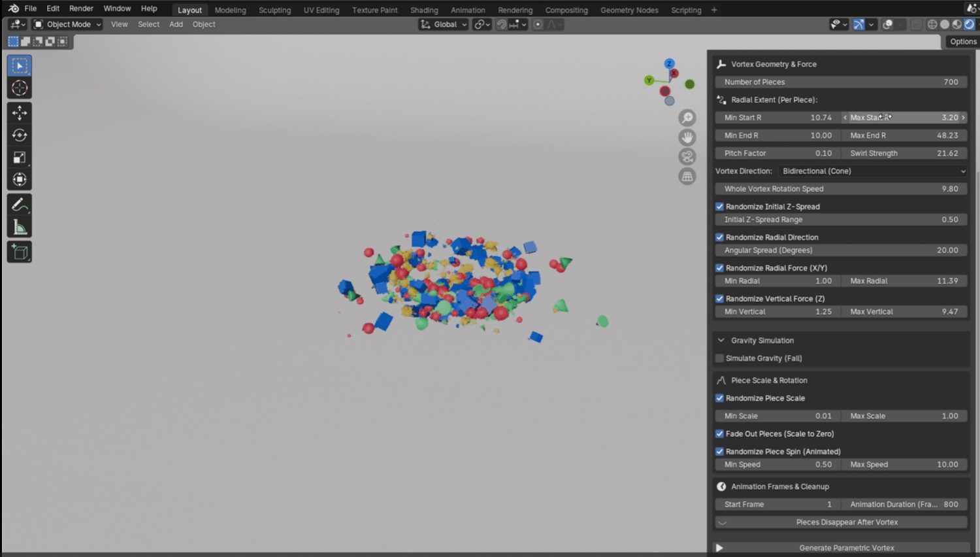The height and width of the screenshot is (557, 980).
Task: Open the File menu
Action: pyautogui.click(x=30, y=8)
